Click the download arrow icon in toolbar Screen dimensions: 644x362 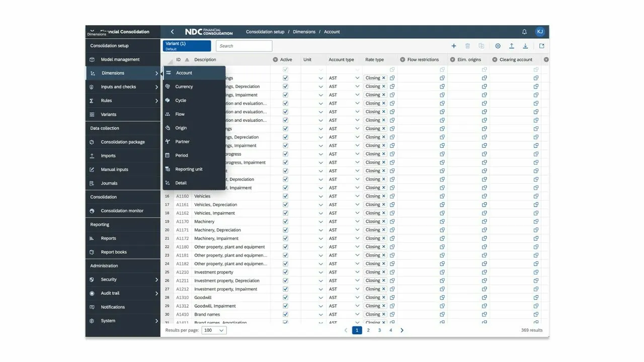(525, 46)
